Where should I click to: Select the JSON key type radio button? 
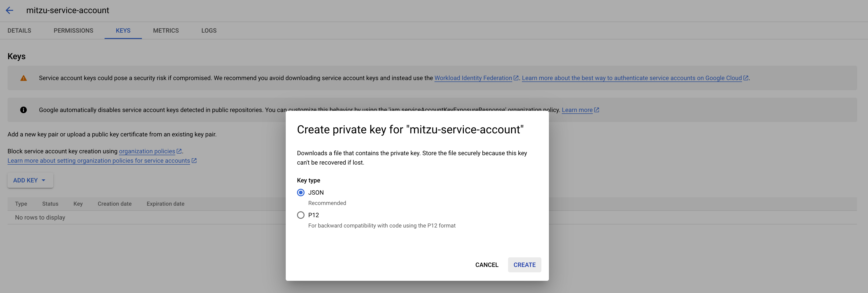tap(301, 193)
